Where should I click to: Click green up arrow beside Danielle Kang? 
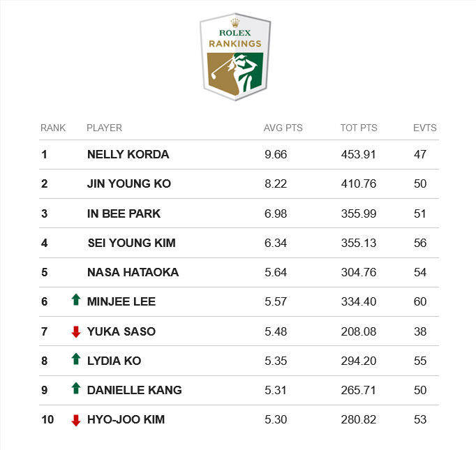tap(76, 389)
